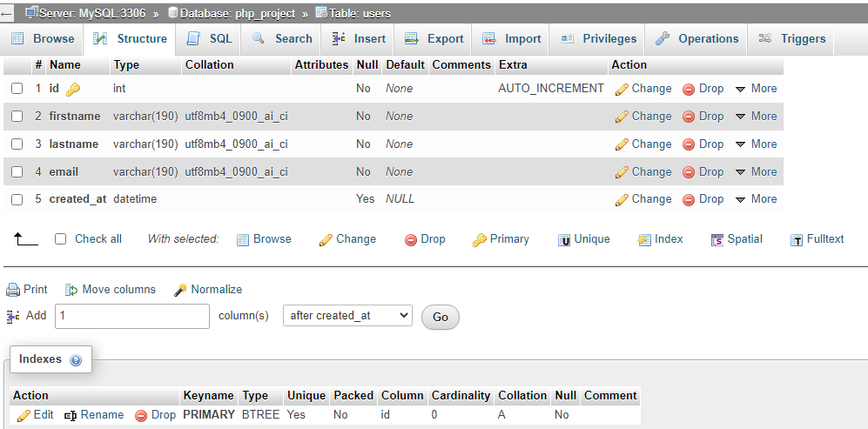Click the Indexes help question mark icon
The width and height of the screenshot is (868, 429).
pyautogui.click(x=76, y=360)
